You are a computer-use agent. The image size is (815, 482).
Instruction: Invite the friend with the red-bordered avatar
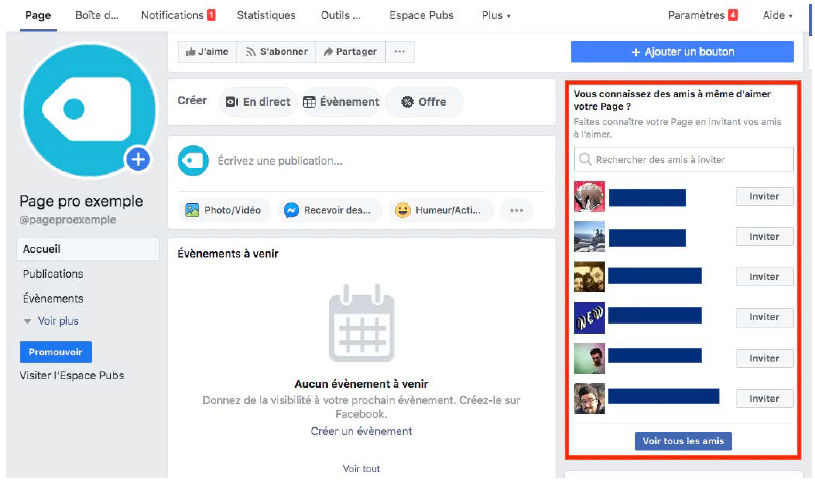(x=764, y=197)
